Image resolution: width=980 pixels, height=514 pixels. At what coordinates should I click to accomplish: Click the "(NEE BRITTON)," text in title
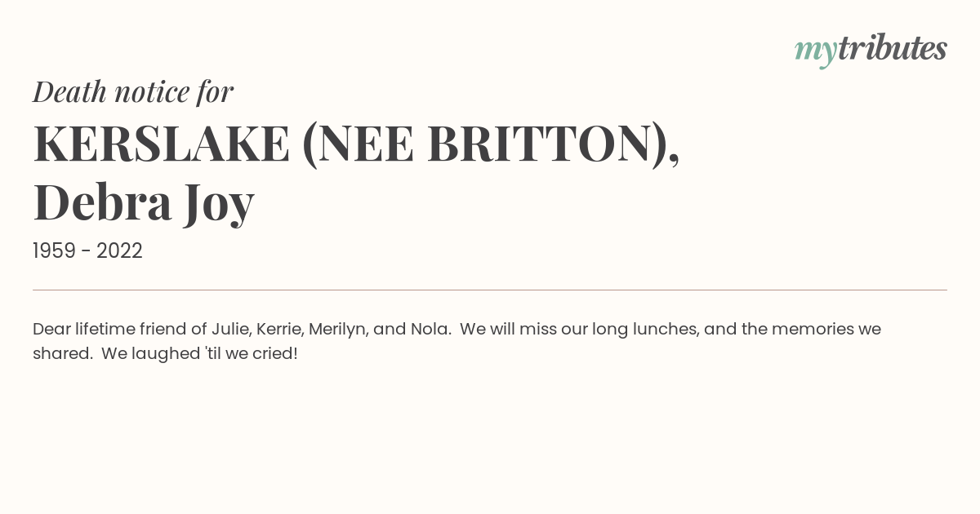(491, 145)
